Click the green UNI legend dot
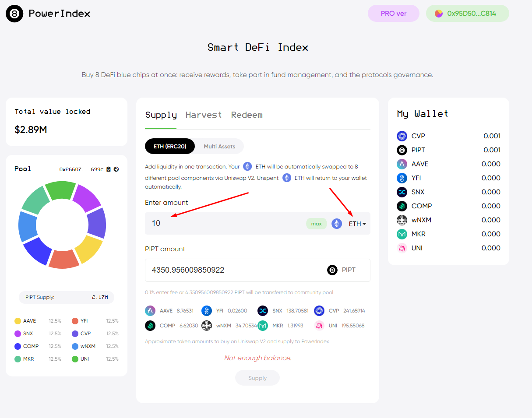The height and width of the screenshot is (418, 532). coord(75,359)
